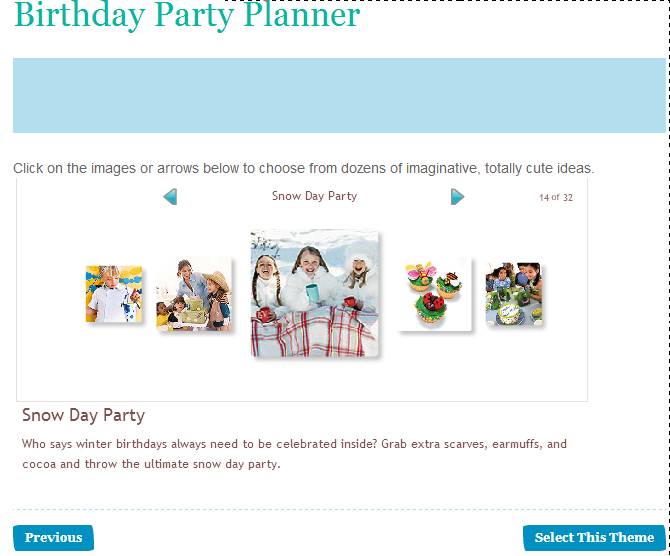Image resolution: width=670 pixels, height=556 pixels.
Task: Click the Select This Theme button
Action: pos(594,537)
